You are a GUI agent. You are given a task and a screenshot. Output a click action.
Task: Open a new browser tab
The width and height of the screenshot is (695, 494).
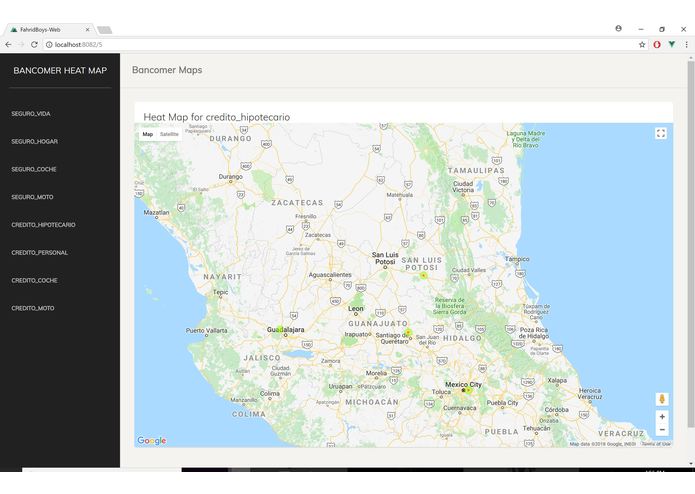tap(105, 30)
